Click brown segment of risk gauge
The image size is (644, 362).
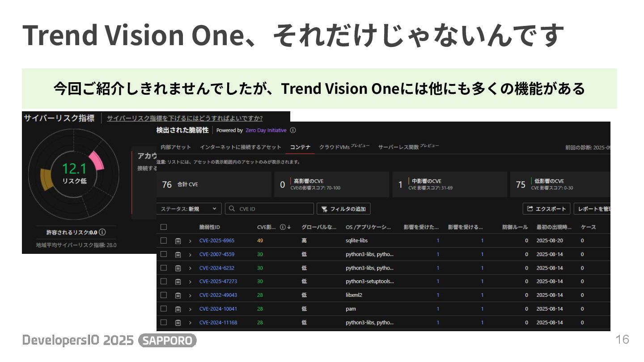[x=47, y=180]
